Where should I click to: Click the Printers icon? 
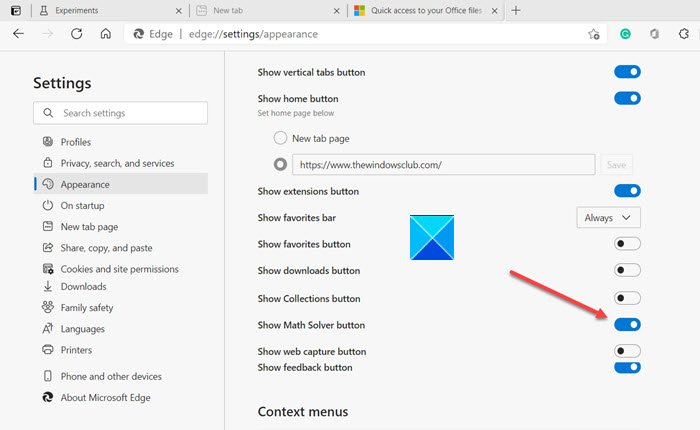point(48,349)
